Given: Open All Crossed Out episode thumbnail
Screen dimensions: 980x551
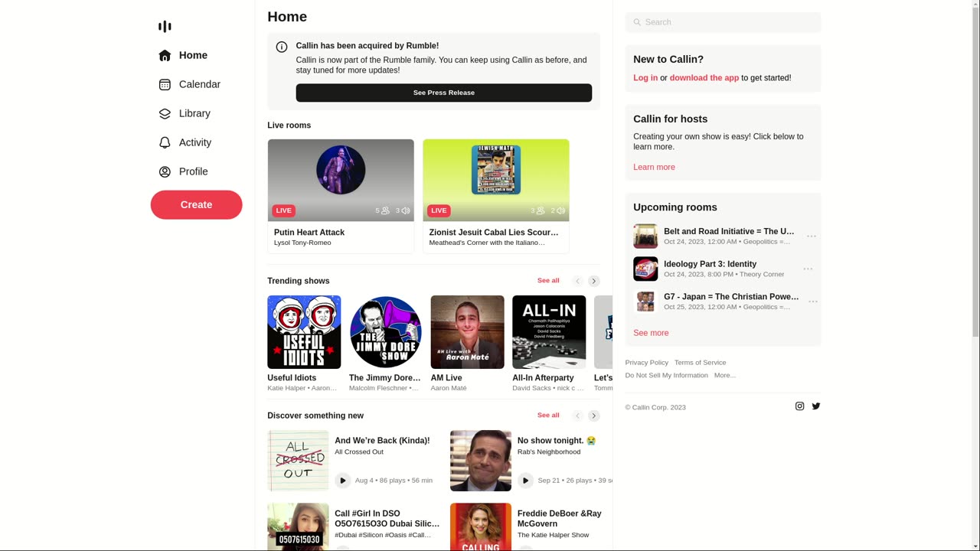Looking at the screenshot, I should 298,461.
